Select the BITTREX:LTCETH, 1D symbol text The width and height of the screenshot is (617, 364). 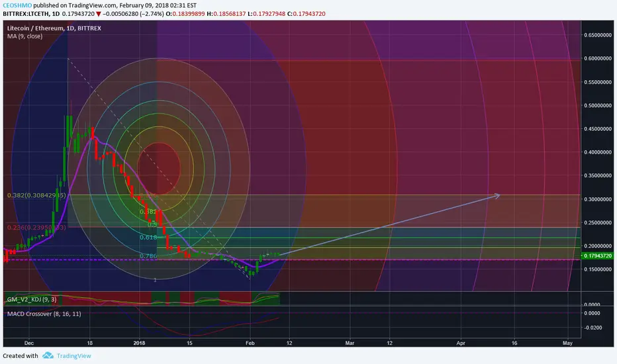point(32,14)
